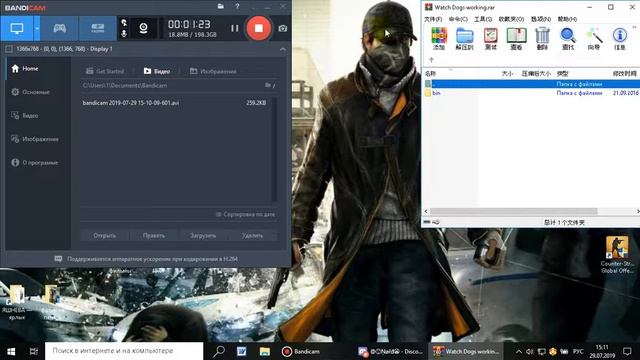The image size is (640, 360).
Task: Click the Bandicam file list vertical scrollbar
Action: (x=274, y=149)
